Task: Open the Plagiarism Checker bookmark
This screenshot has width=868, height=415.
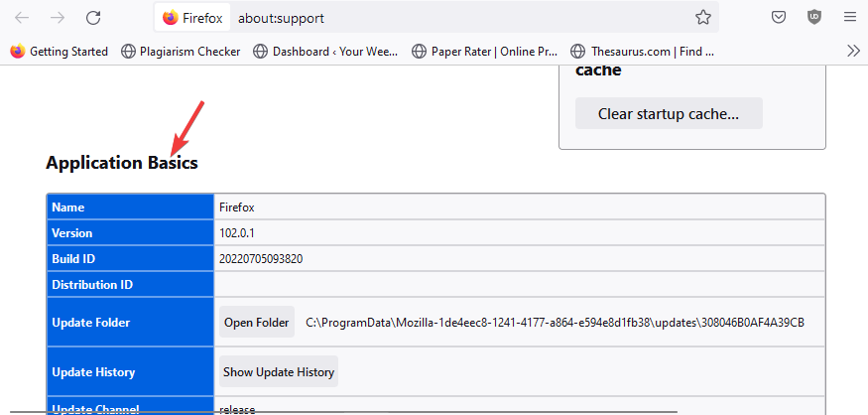Action: pos(181,52)
